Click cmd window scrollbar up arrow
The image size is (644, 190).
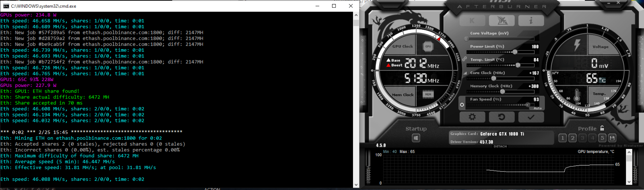pyautogui.click(x=356, y=15)
